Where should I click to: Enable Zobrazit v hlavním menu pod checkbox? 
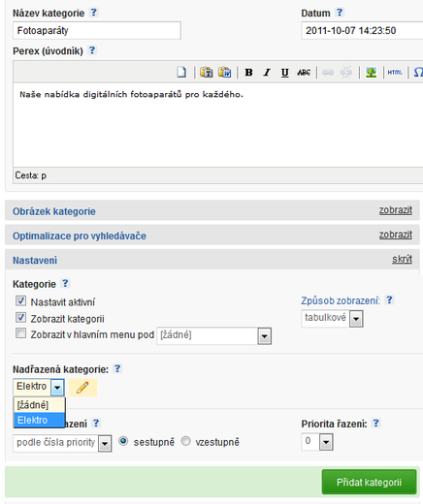(x=20, y=333)
